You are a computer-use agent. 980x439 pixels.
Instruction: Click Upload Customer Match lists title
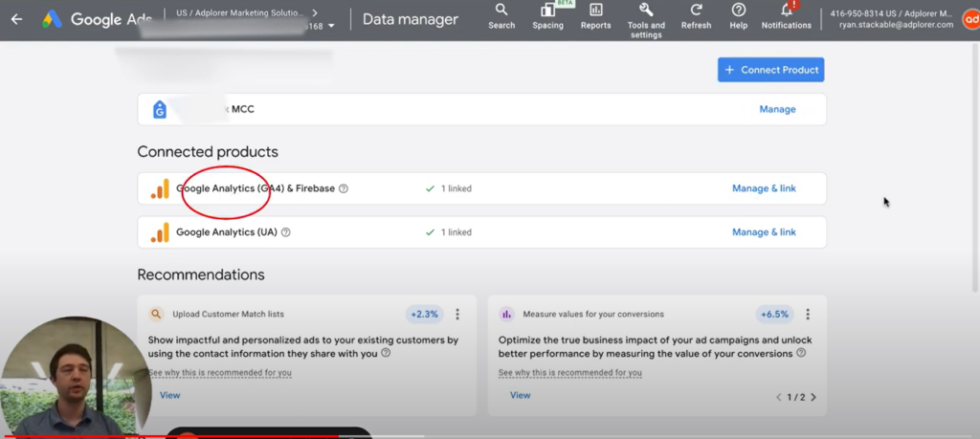[x=228, y=314]
